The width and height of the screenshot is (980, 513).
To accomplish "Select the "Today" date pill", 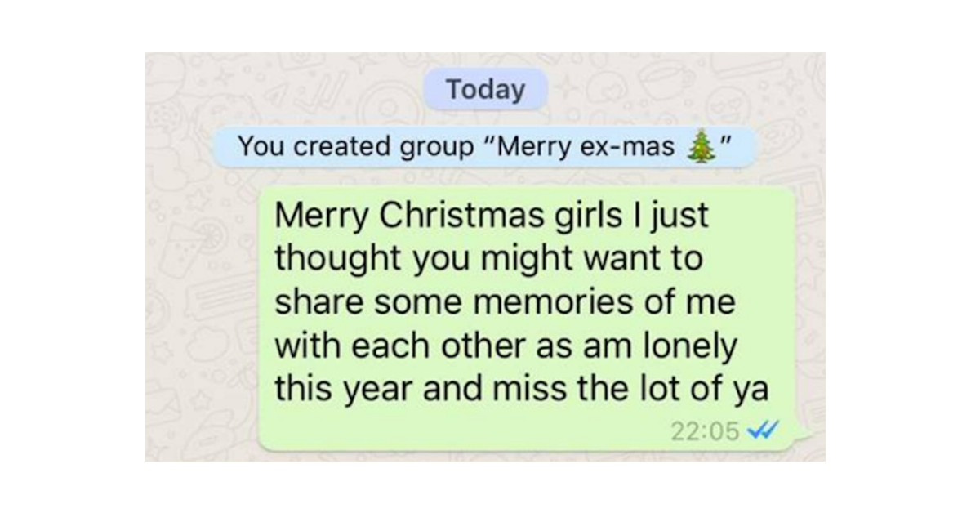I will [x=485, y=90].
